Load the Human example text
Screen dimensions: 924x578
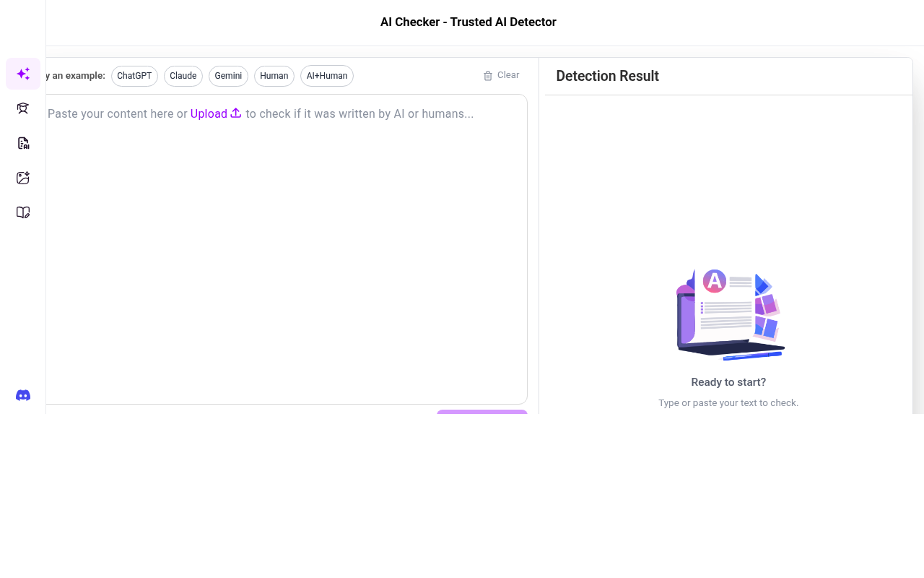(x=274, y=76)
